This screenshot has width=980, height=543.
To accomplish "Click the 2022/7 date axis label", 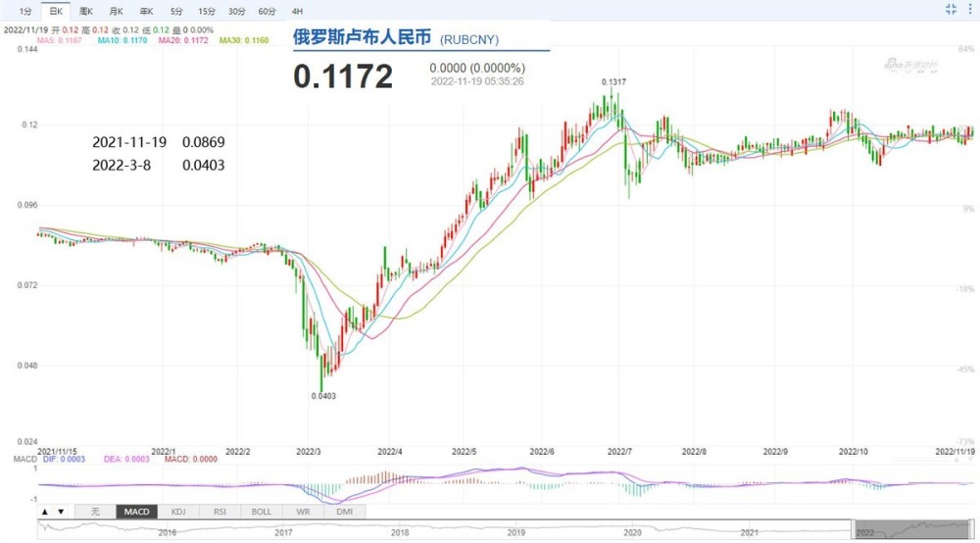I will pos(620,451).
